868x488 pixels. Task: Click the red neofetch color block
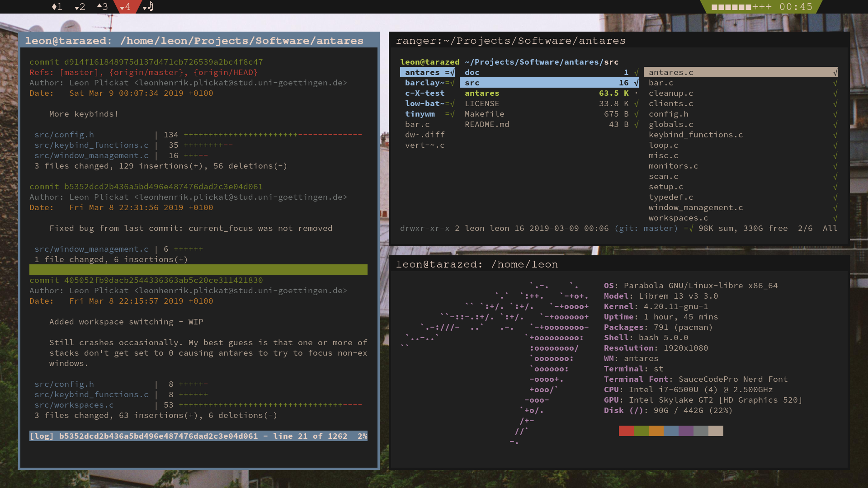click(x=626, y=431)
